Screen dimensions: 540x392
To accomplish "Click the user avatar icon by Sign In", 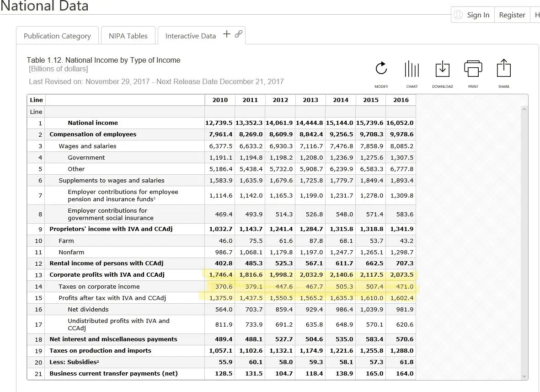I will [458, 15].
